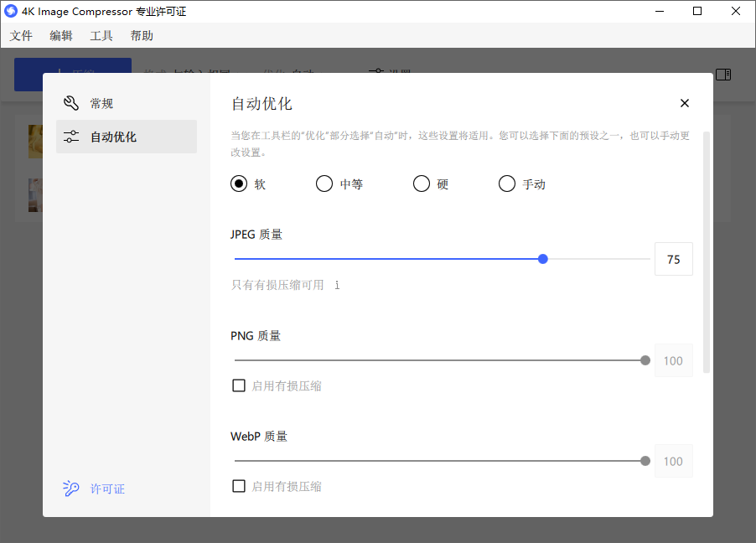Viewport: 756px width, 543px height.
Task: Select the 软 preset radio button
Action: click(x=239, y=184)
